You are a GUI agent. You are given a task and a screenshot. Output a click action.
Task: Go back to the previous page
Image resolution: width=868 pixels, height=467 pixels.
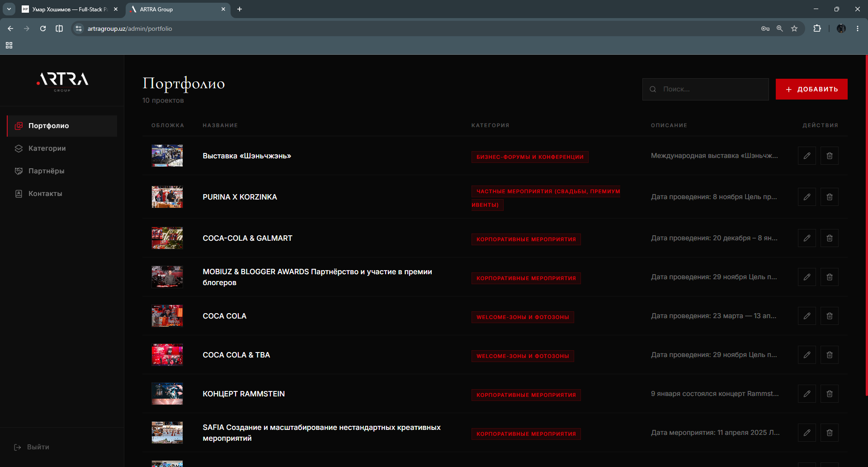(10, 29)
